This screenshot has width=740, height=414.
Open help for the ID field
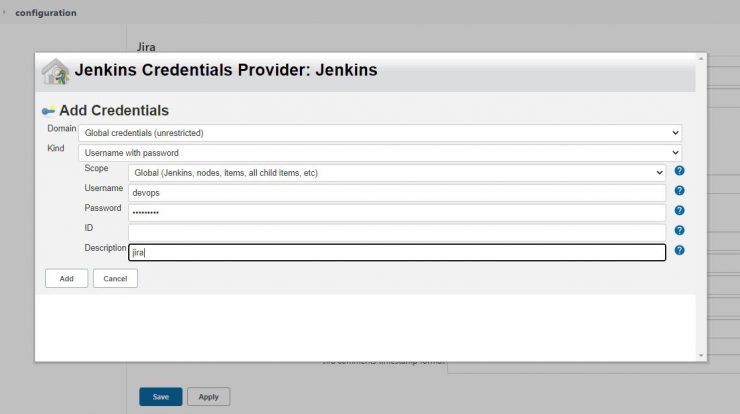679,230
